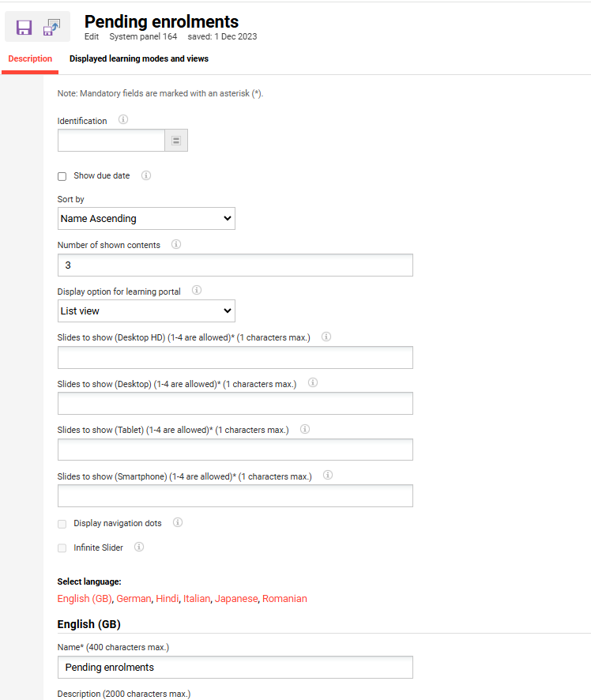This screenshot has width=591, height=700.
Task: Toggle the Display navigation dots checkbox
Action: point(62,524)
